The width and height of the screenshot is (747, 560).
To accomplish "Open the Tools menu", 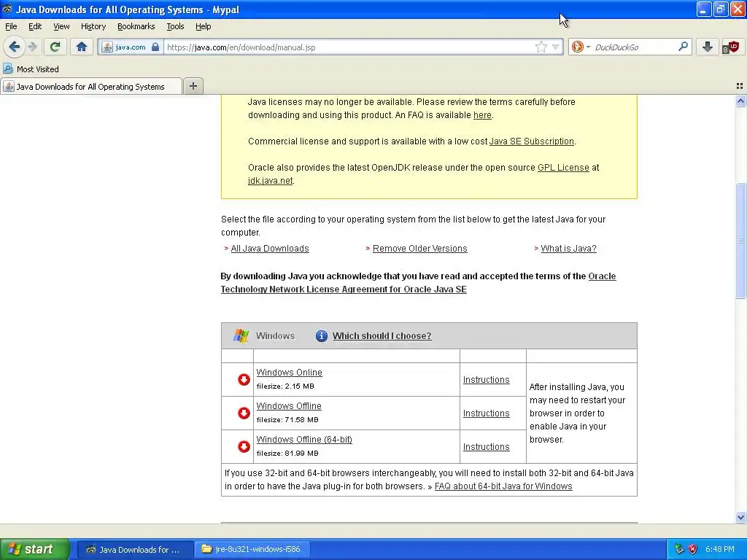I will pyautogui.click(x=175, y=26).
